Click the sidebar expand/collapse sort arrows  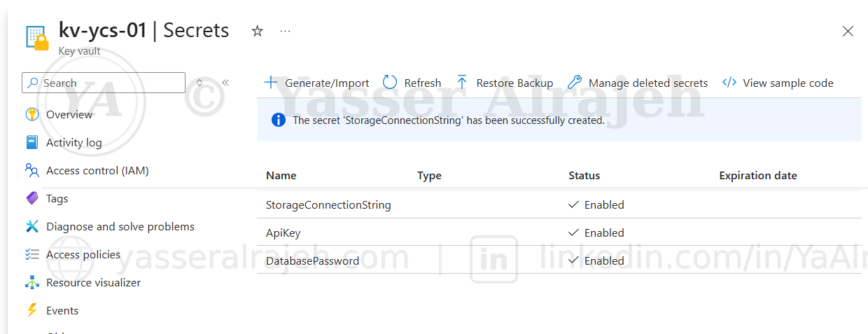(199, 83)
